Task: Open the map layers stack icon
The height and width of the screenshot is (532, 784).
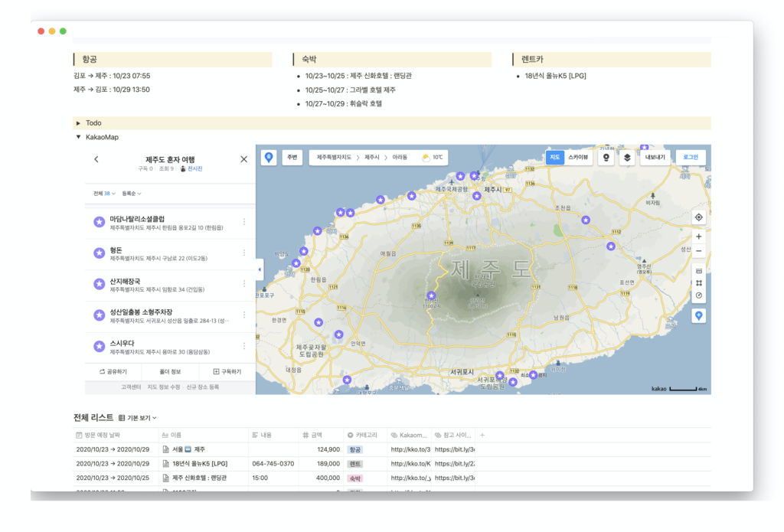Action: click(x=626, y=158)
